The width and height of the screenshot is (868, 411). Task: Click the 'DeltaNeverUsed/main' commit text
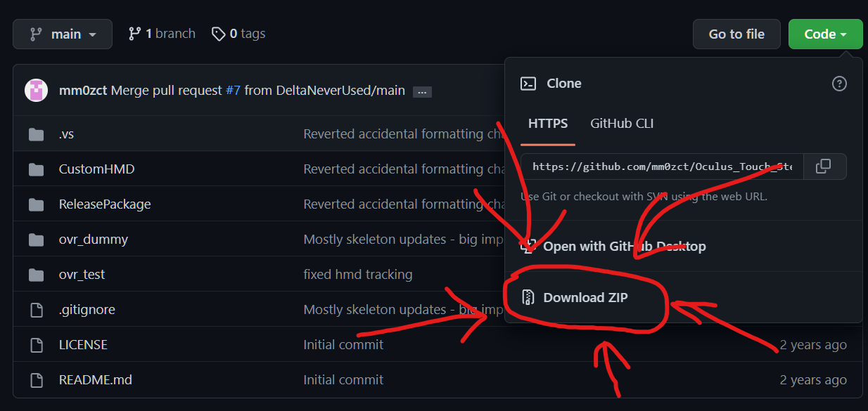point(340,90)
